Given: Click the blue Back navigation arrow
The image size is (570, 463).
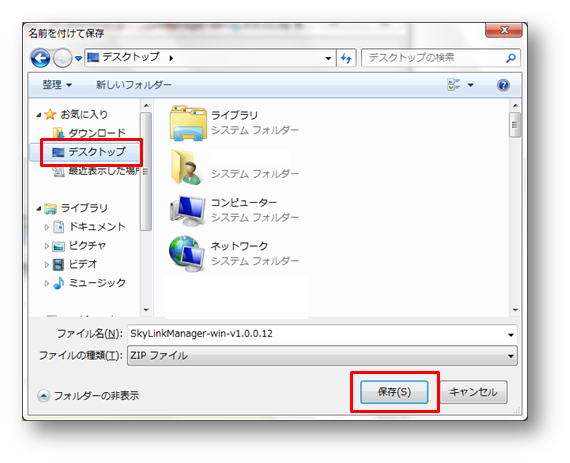Looking at the screenshot, I should (x=40, y=58).
